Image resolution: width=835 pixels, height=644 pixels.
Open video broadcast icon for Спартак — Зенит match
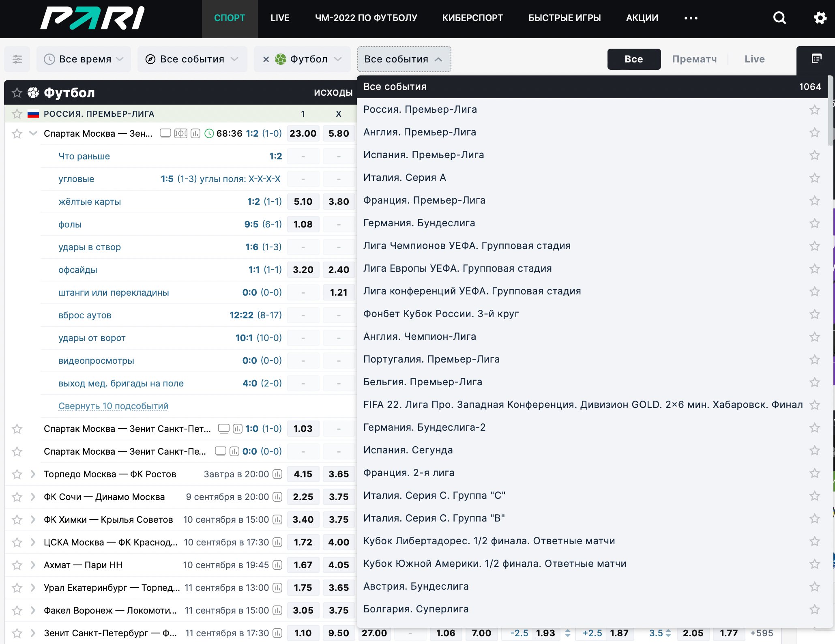pyautogui.click(x=165, y=133)
